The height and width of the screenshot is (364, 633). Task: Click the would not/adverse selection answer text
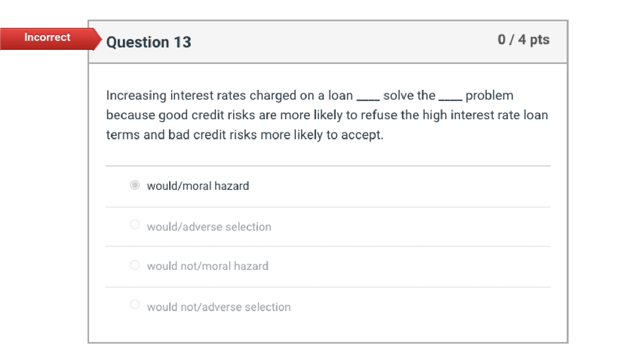(x=218, y=307)
